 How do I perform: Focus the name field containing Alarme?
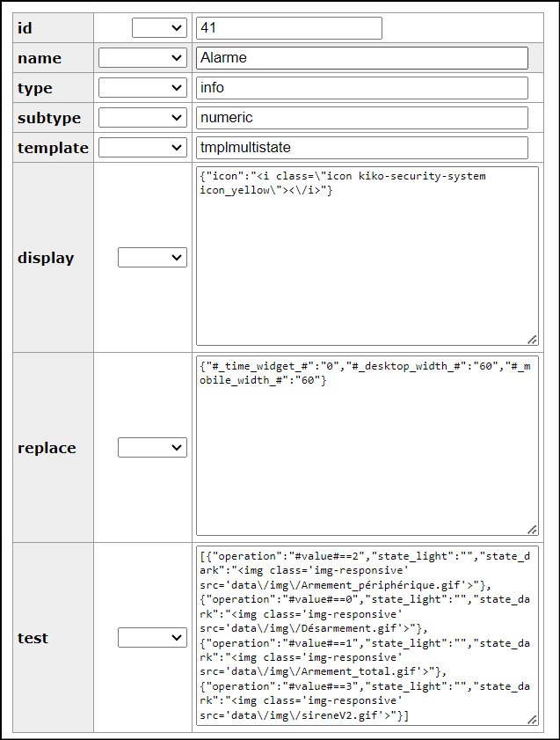362,58
